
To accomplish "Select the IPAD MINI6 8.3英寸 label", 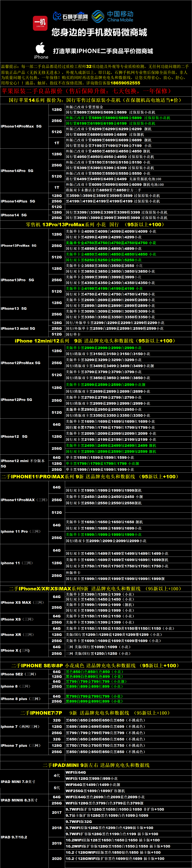I will click(x=19, y=800).
